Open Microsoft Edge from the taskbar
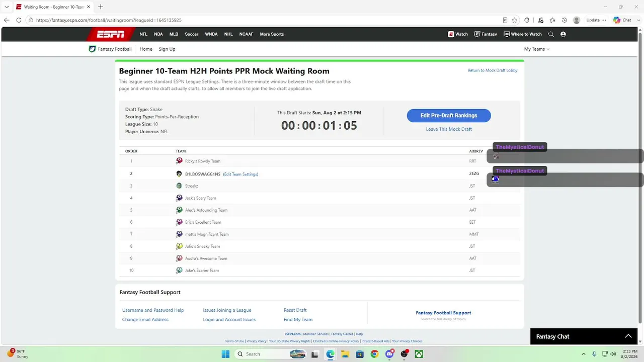 point(330,354)
